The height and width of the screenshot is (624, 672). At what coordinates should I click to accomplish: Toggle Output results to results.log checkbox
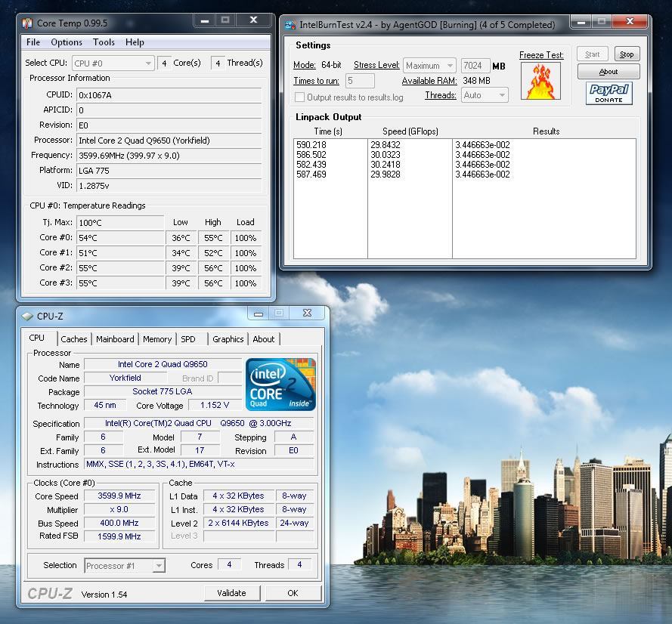coord(299,97)
